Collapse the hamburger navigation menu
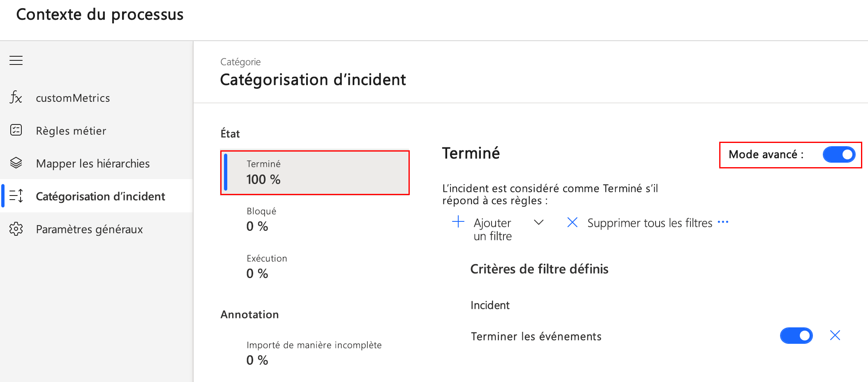Viewport: 868px width, 382px height. [x=16, y=60]
